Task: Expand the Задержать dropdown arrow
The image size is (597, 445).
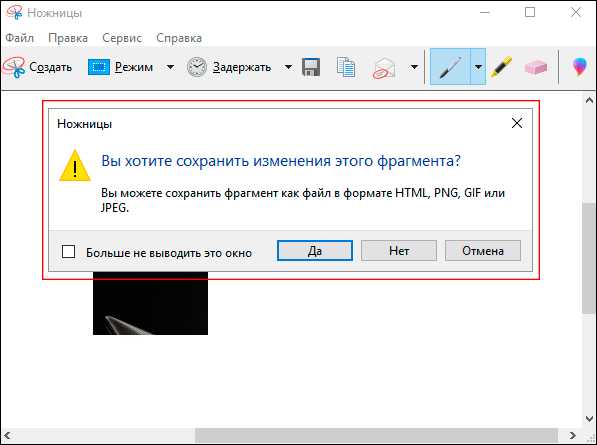Action: (288, 67)
